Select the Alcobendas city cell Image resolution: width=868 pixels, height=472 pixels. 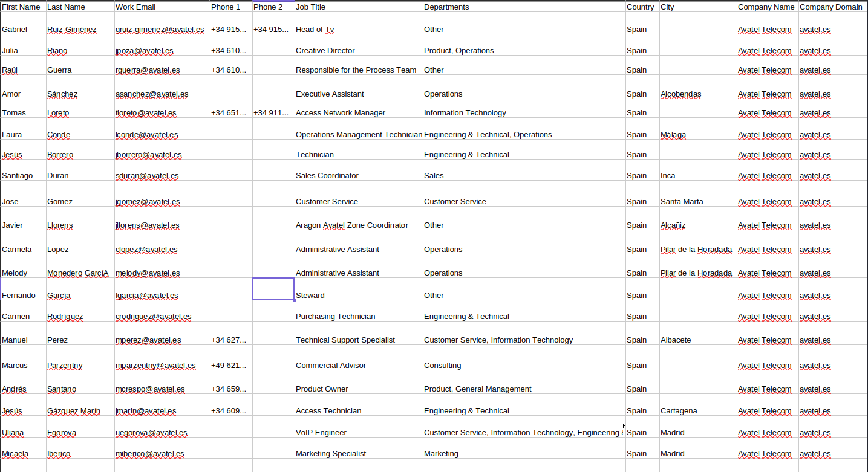698,88
